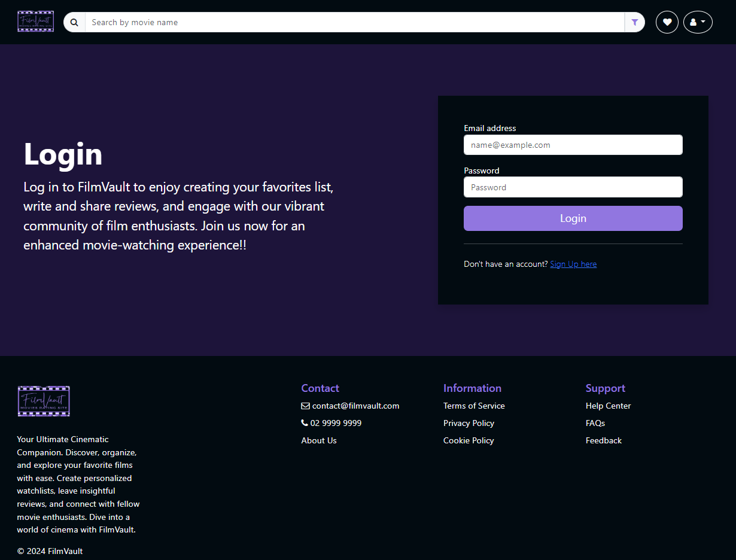
Task: Open the FAQs footer link
Action: (x=595, y=423)
